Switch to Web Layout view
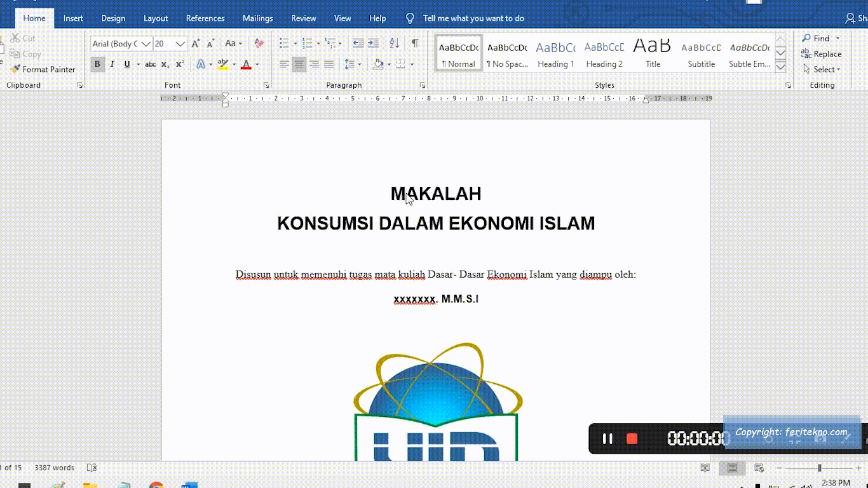 [759, 468]
